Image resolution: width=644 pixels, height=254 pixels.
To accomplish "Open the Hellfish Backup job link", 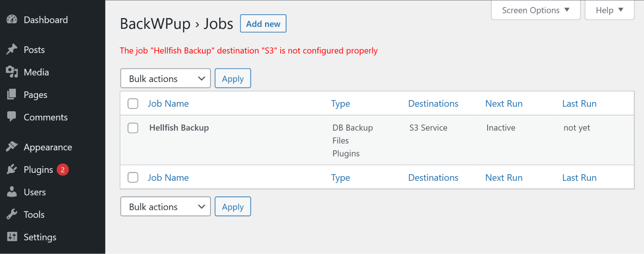I will (x=179, y=128).
